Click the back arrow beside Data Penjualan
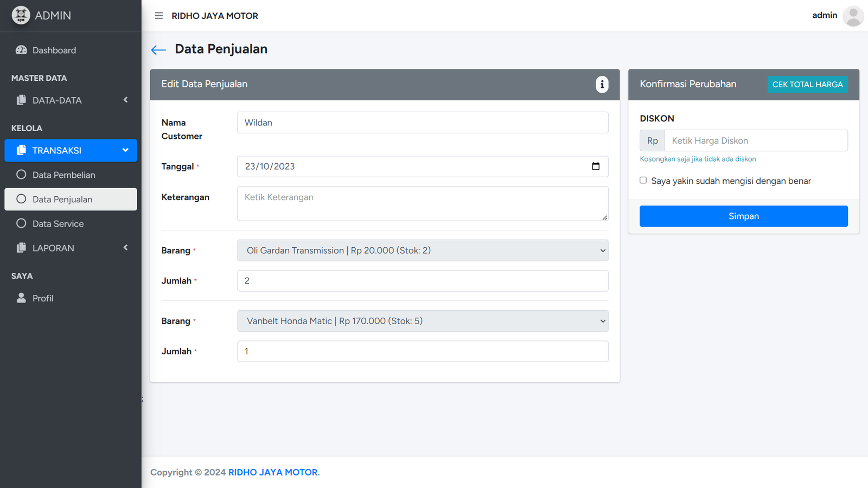 158,50
